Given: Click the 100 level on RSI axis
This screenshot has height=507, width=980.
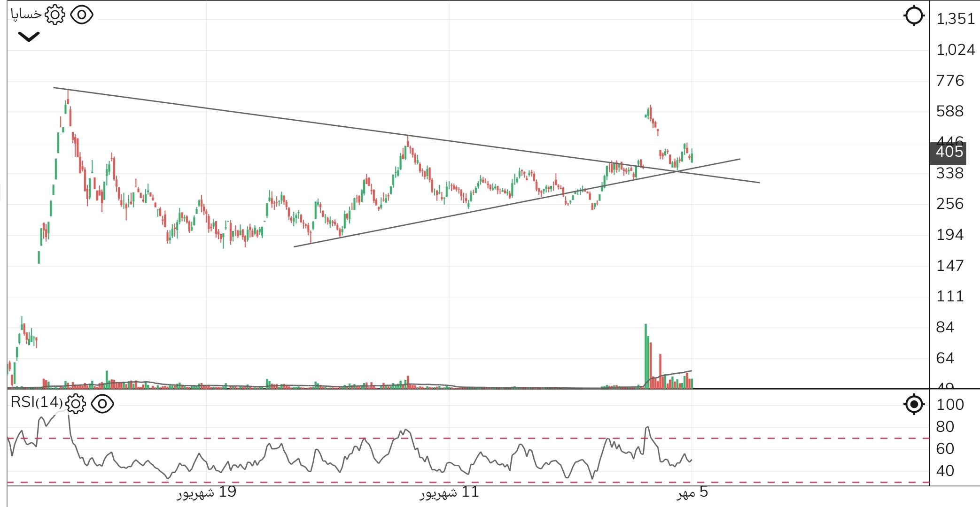Looking at the screenshot, I should tap(950, 405).
